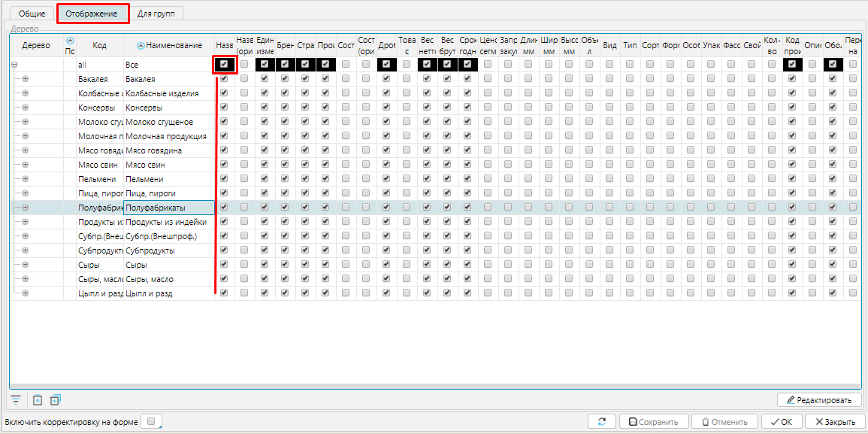Click the Код column header
This screenshot has width=868, height=434.
click(99, 46)
